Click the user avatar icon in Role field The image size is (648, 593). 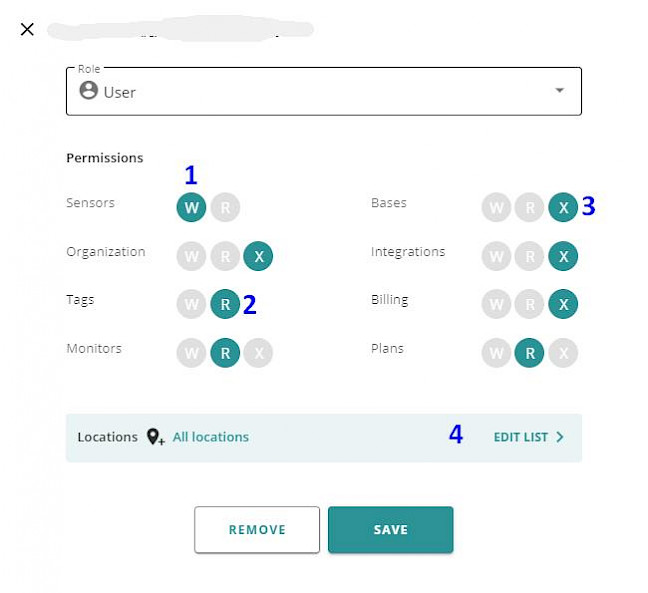point(88,90)
